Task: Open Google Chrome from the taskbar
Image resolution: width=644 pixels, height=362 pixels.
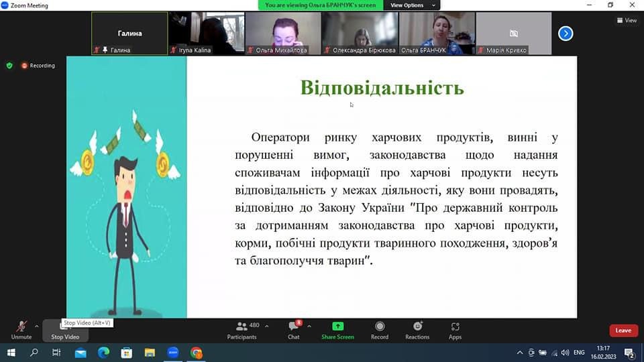Action: (196, 353)
